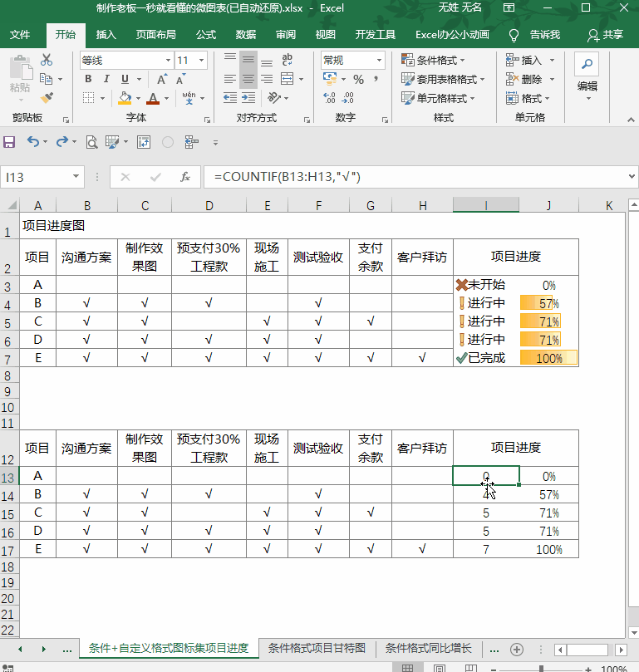Collapse the ribbon with the chevron
Screen dimensions: 639x672
click(x=631, y=120)
